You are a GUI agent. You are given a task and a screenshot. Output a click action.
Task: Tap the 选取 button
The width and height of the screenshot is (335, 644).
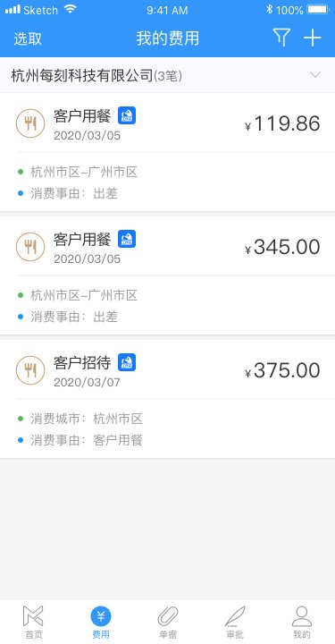click(28, 38)
